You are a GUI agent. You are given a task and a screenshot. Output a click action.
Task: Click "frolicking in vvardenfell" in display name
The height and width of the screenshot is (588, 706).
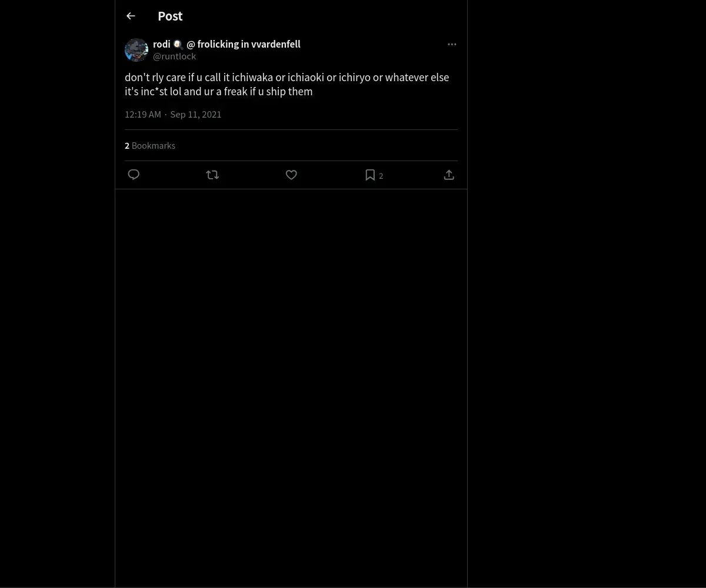(249, 44)
